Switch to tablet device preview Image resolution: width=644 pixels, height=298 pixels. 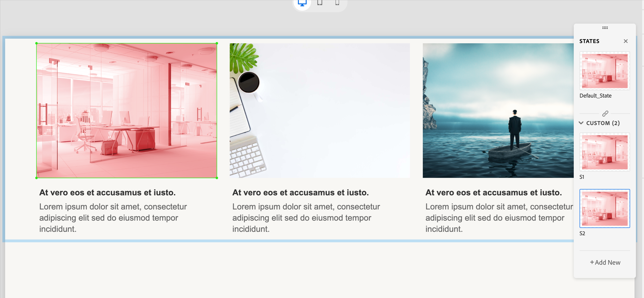click(x=320, y=3)
